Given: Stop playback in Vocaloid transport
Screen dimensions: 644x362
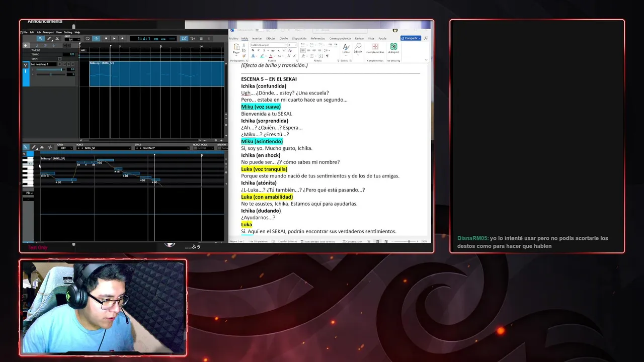Looking at the screenshot, I should click(x=106, y=39).
